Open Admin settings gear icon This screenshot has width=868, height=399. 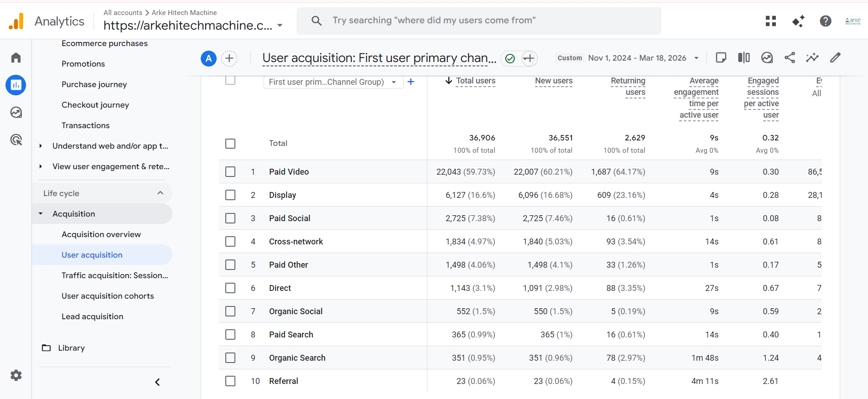pos(16,375)
